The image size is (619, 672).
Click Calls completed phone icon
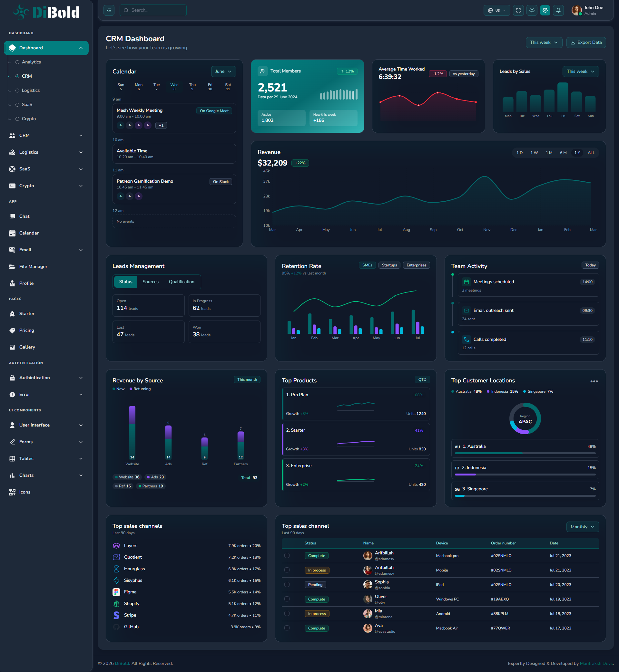click(x=466, y=339)
